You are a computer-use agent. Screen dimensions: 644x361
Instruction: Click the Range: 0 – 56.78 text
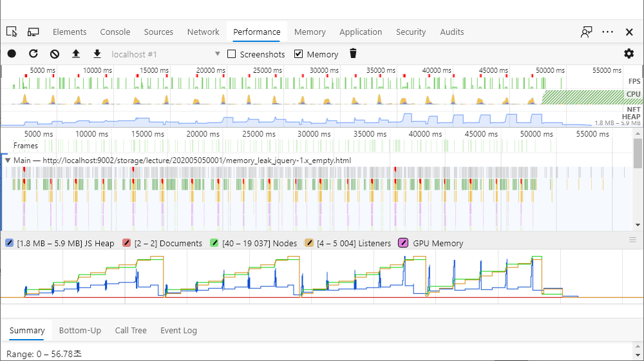pos(44,354)
